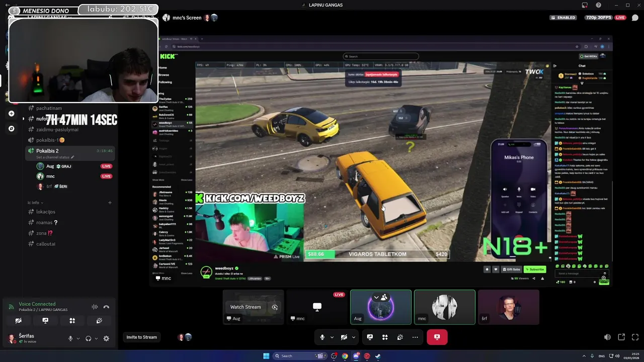The height and width of the screenshot is (362, 644).
Task: Click user mnc in voice list
Action: pyautogui.click(x=50, y=176)
